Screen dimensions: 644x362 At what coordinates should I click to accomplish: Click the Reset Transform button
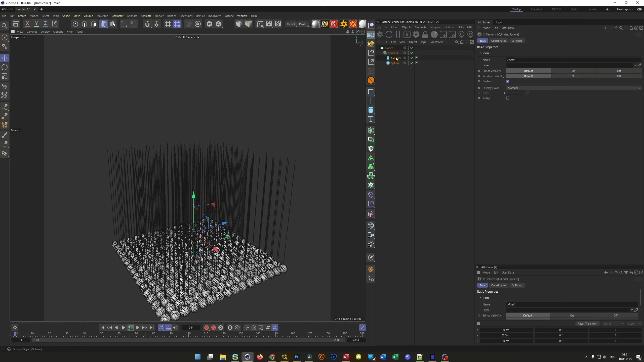pos(587,324)
